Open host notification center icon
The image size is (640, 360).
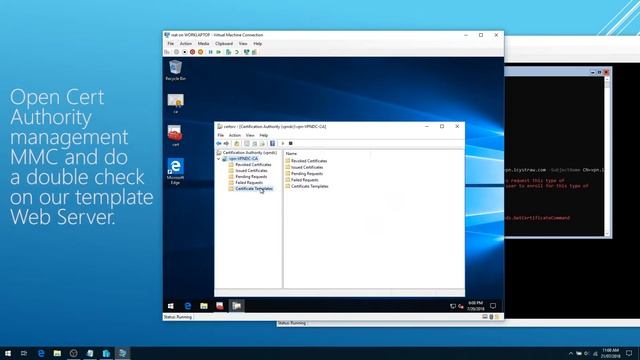(x=629, y=353)
